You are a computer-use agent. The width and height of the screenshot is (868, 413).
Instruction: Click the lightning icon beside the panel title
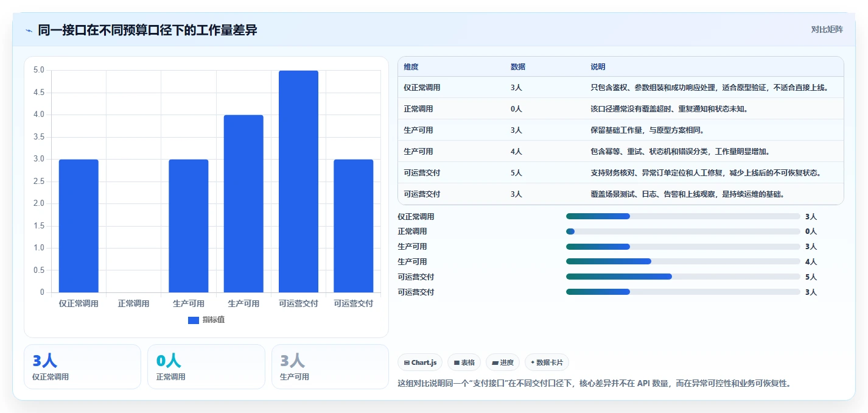29,30
